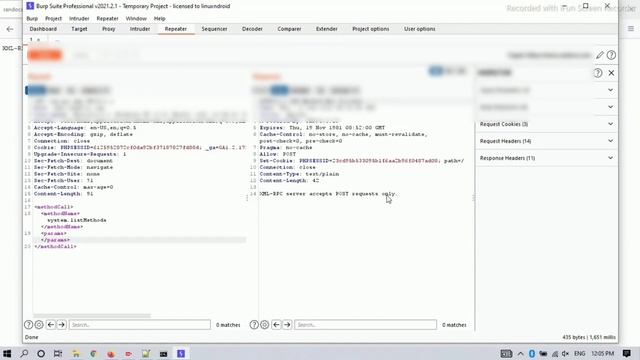
Task: Open request pane search settings gear
Action: 39,325
